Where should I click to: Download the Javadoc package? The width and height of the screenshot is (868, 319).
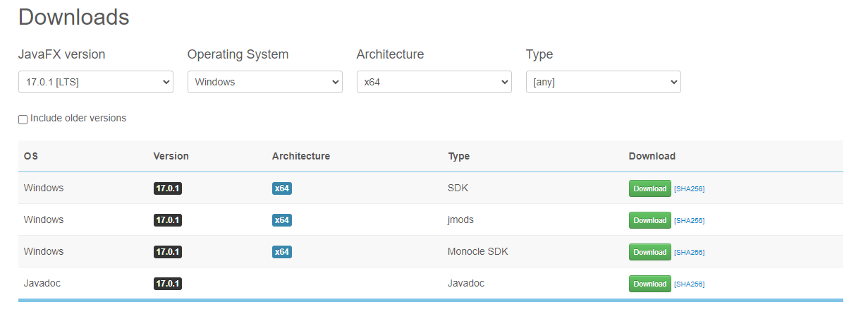tap(650, 284)
